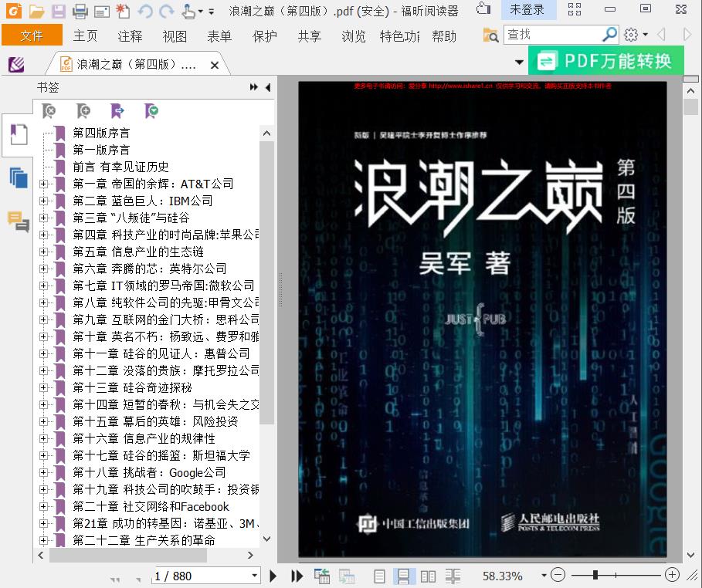Expand 第十三章 硅谷奇迹探秘 bookmark node

click(x=43, y=387)
